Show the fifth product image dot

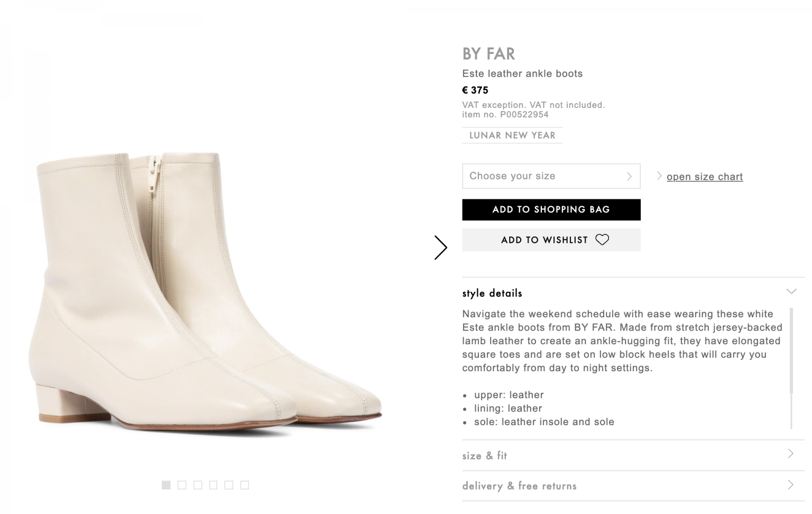pyautogui.click(x=229, y=485)
